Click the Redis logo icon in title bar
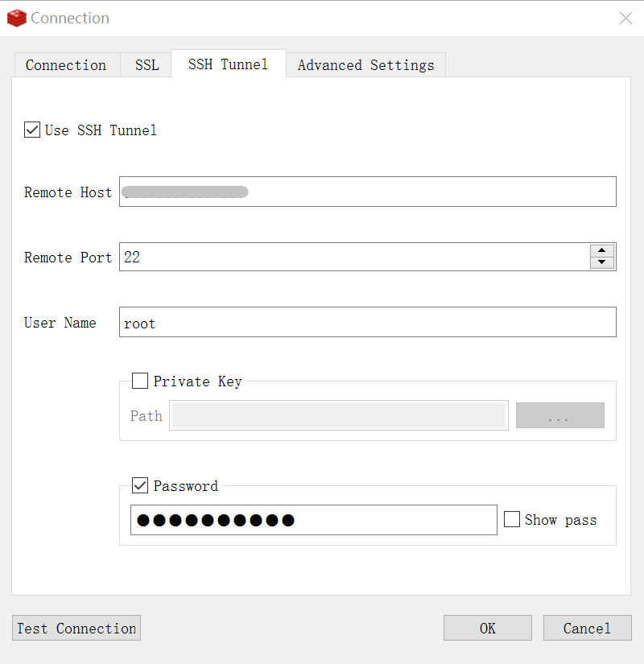Image resolution: width=644 pixels, height=664 pixels. (x=17, y=19)
